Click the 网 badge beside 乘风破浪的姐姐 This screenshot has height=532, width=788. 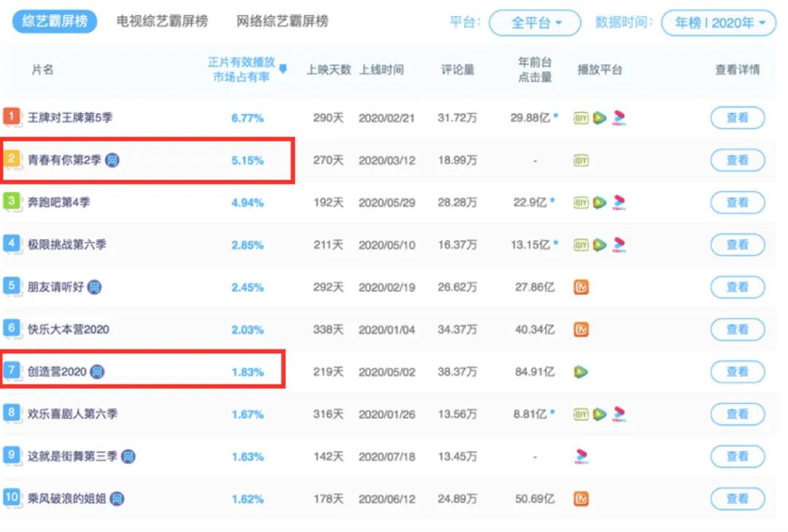pyautogui.click(x=117, y=499)
